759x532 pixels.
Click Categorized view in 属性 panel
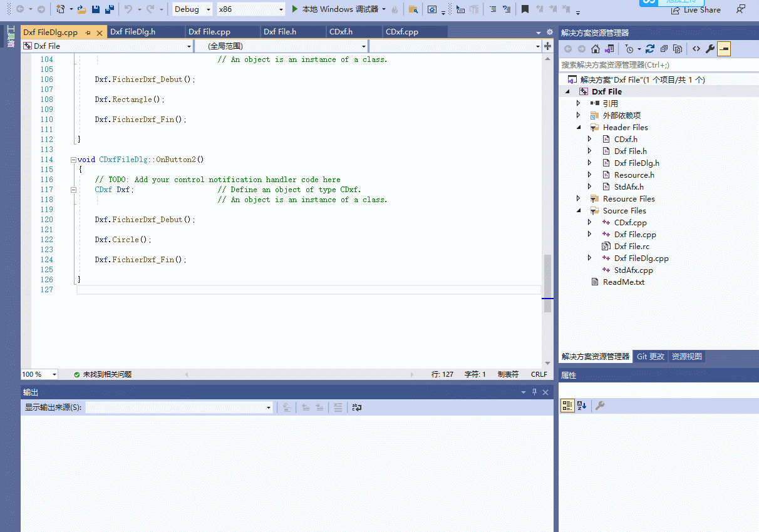pos(567,406)
